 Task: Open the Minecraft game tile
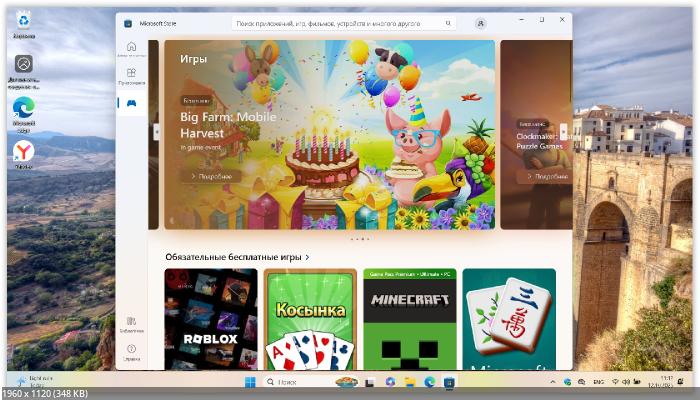pyautogui.click(x=409, y=318)
